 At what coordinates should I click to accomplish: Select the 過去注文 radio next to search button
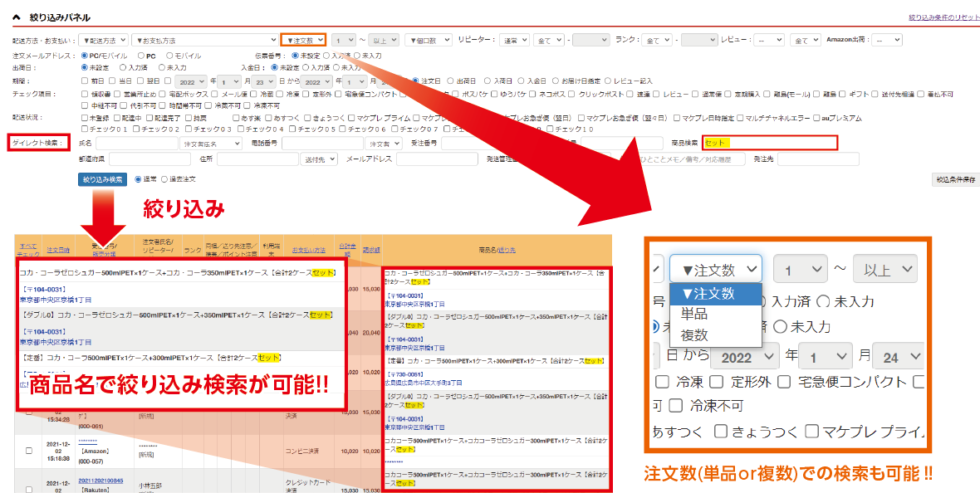coord(164,179)
